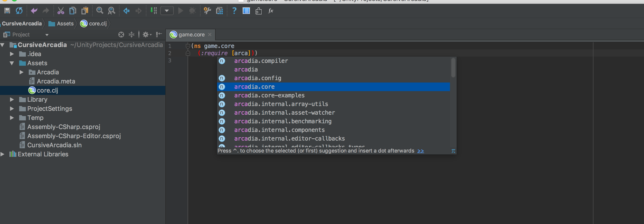This screenshot has height=224, width=644.
Task: Choose arcadia.internal.benchmarking suggestion
Action: (333, 121)
